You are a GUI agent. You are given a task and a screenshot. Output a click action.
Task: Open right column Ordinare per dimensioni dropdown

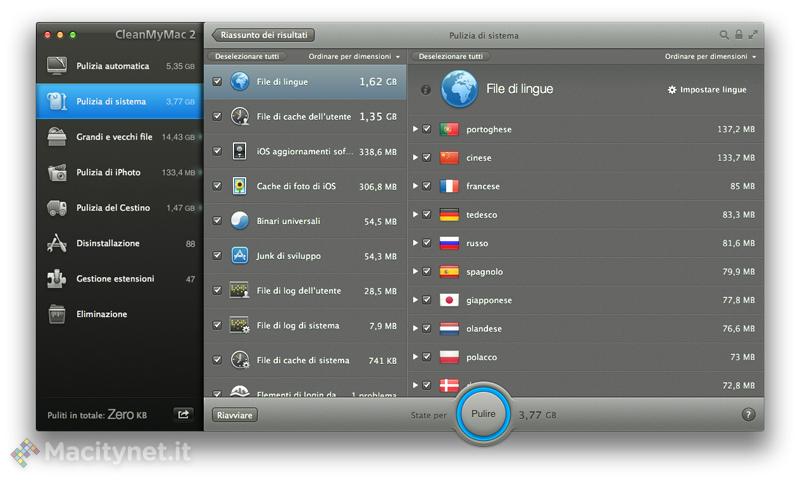pos(710,56)
